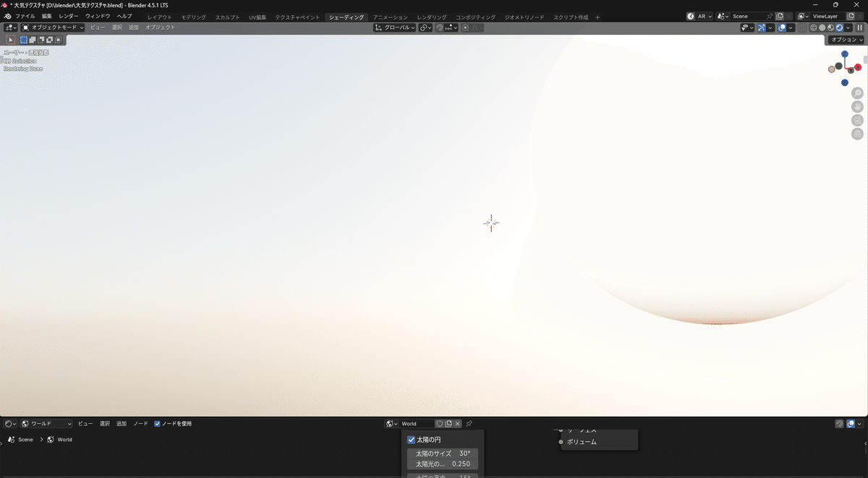
Task: Switch to the レイアウト workspace tab
Action: (x=160, y=17)
